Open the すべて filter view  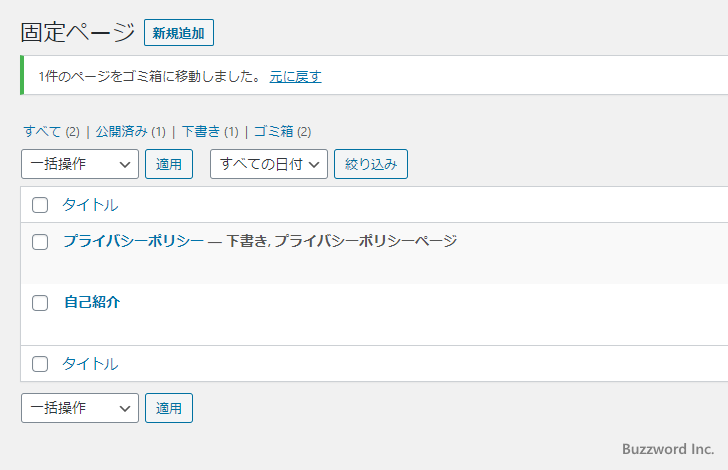pos(42,131)
